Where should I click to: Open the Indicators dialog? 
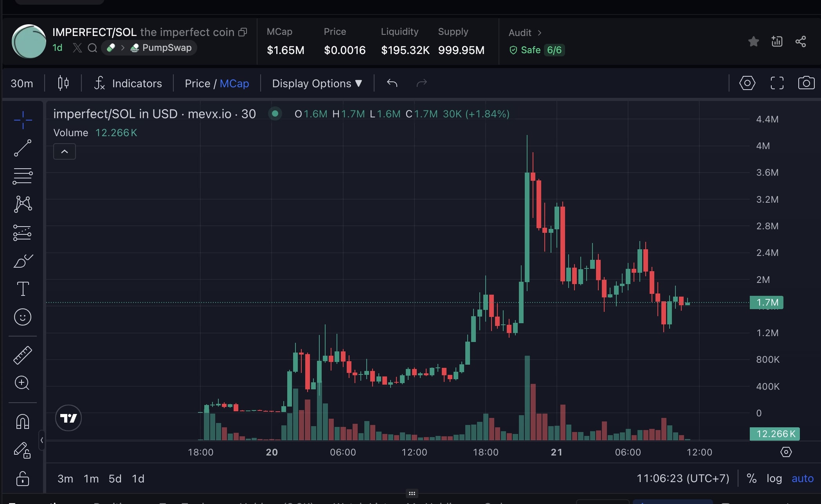click(x=128, y=83)
